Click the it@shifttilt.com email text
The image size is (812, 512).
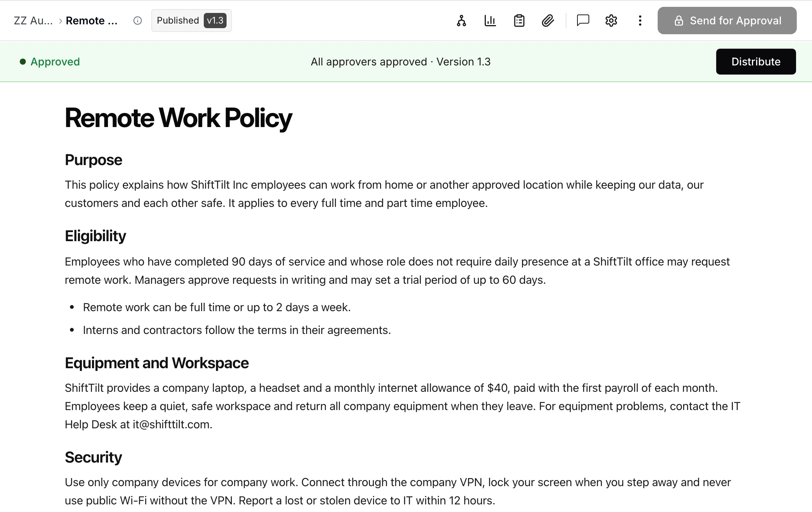point(171,425)
